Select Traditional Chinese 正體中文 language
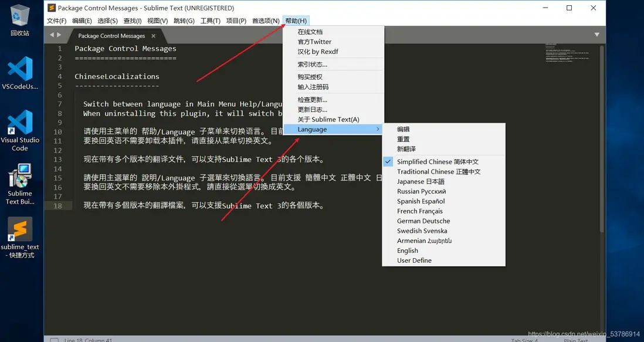 pos(443,171)
